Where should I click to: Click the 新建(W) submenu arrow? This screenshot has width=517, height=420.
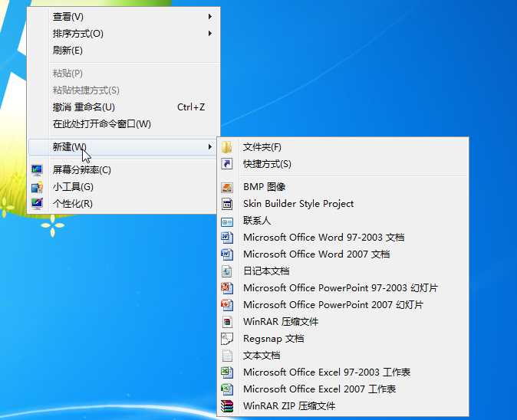click(x=209, y=147)
